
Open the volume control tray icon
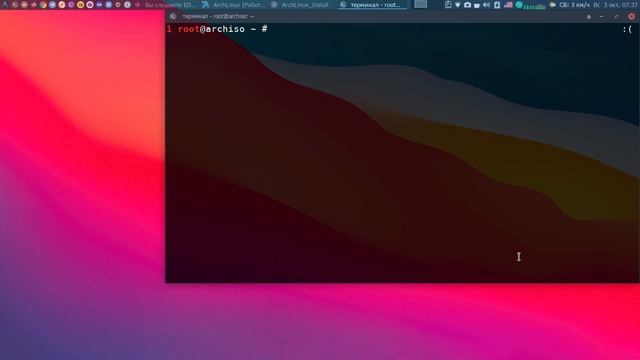pos(487,5)
